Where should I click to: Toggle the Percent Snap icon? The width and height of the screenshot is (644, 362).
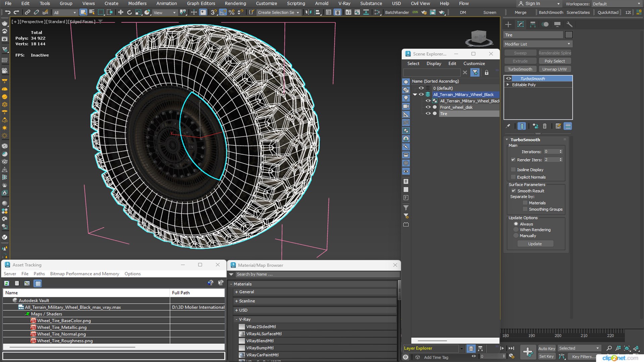(x=231, y=12)
